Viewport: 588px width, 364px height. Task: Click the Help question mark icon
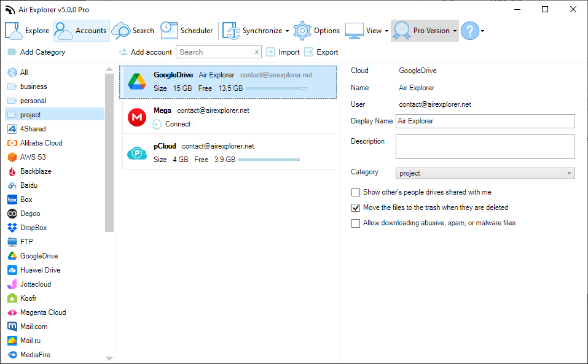point(470,31)
